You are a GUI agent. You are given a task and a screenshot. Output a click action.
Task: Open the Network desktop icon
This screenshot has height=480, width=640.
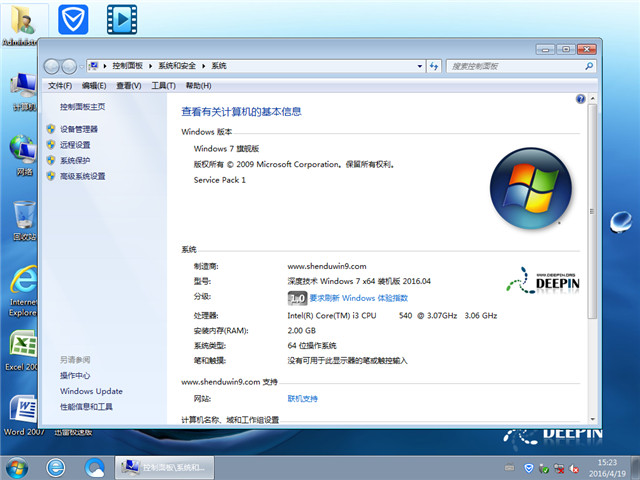[x=24, y=155]
